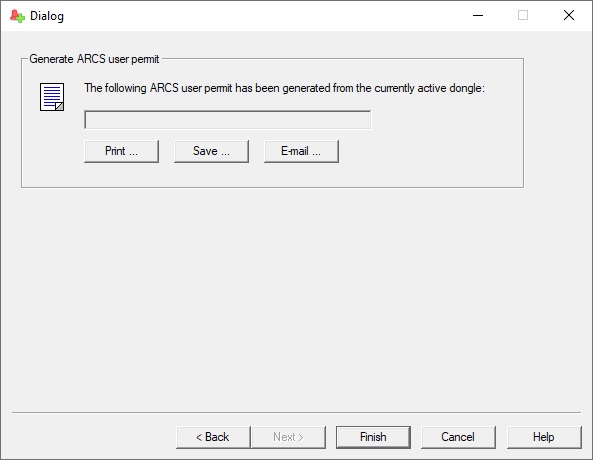Click the separator line above wizard buttons

click(296, 412)
